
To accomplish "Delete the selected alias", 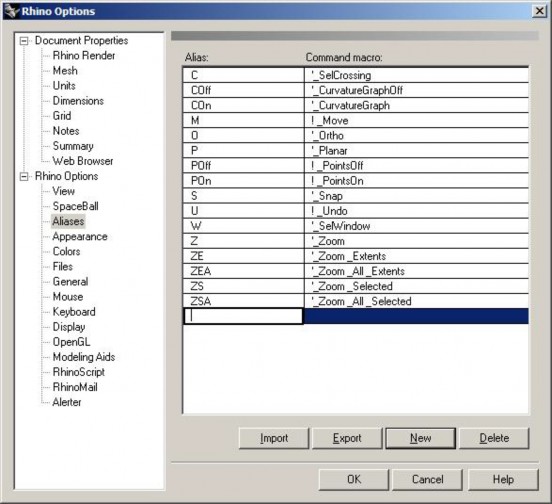I will (x=494, y=438).
